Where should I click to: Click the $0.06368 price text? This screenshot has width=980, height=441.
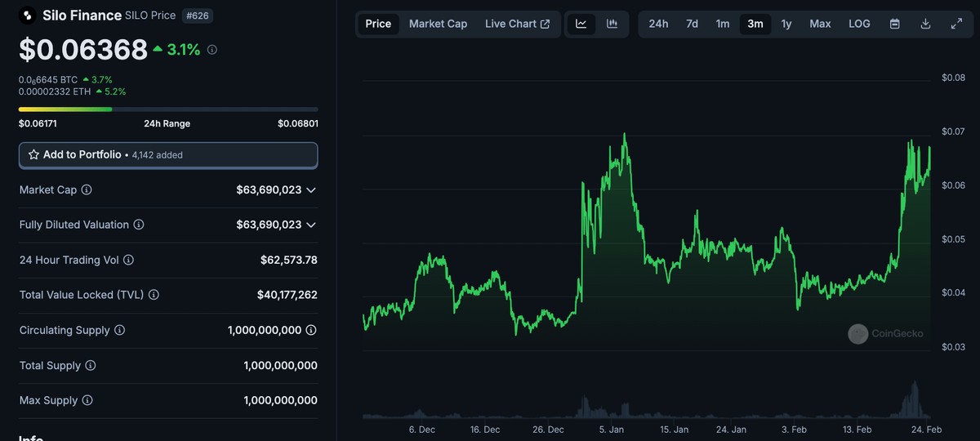point(83,50)
